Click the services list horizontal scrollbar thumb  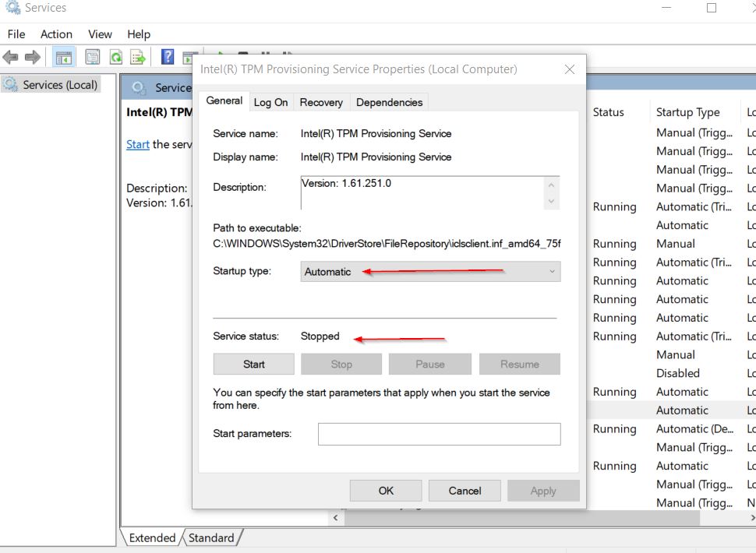[x=521, y=518]
